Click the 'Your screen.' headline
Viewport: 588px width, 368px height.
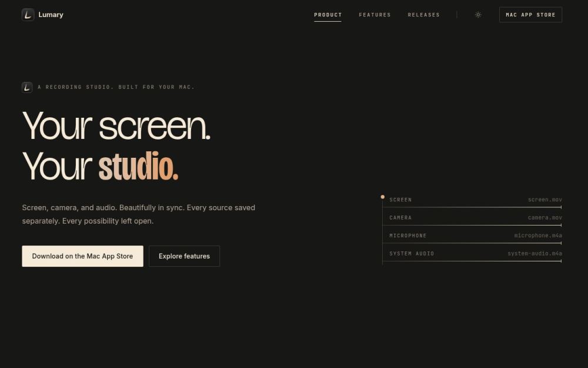116,126
